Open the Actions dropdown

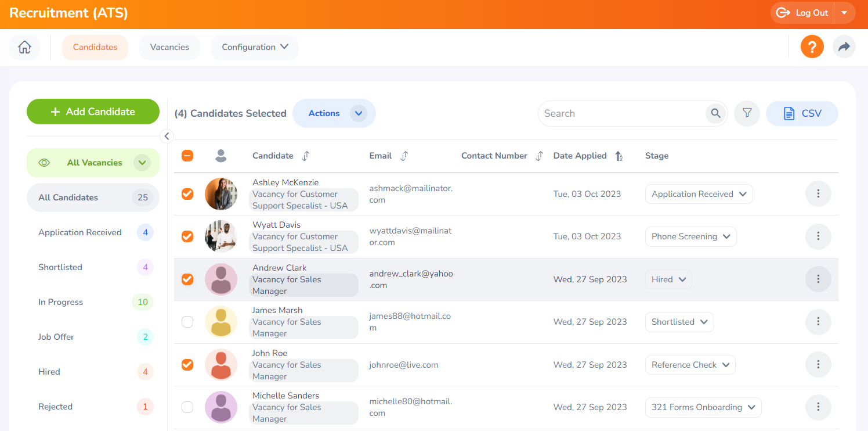(334, 113)
